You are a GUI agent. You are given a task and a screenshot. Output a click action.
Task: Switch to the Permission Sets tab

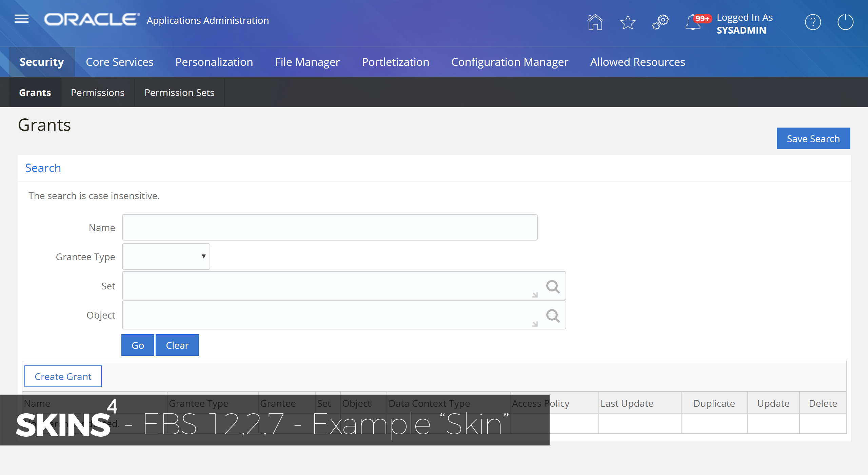(x=179, y=92)
